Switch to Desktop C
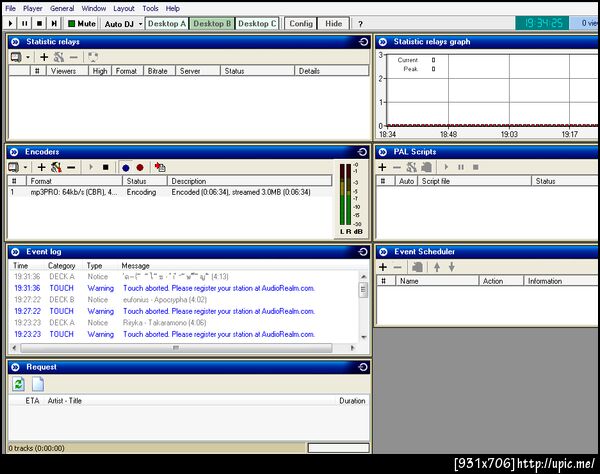Image resolution: width=600 pixels, height=474 pixels. point(257,24)
